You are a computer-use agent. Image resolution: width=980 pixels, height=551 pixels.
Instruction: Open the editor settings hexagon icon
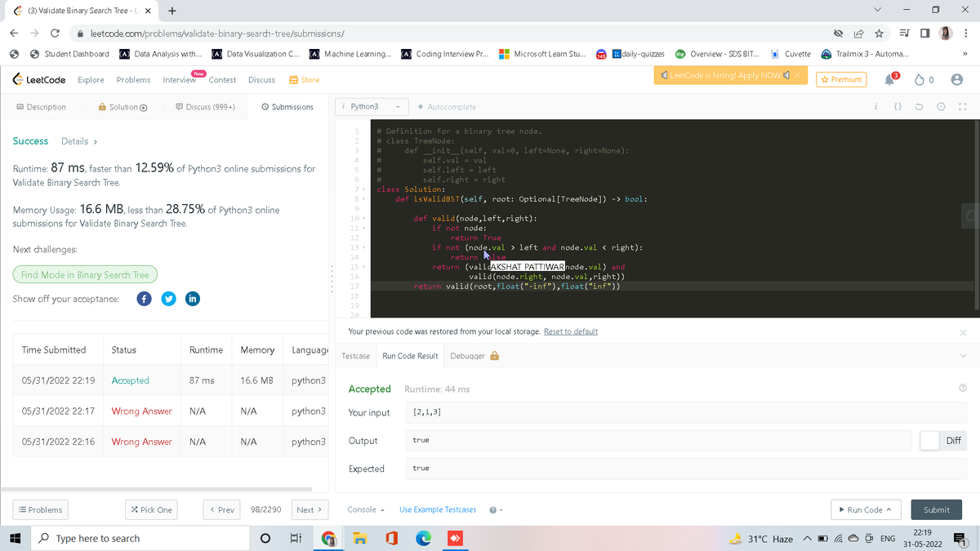[941, 107]
